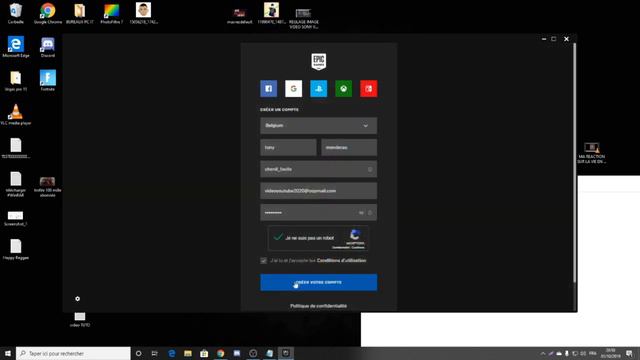Click the taskbar search box
Screen dimensions: 640x360
click(73, 353)
